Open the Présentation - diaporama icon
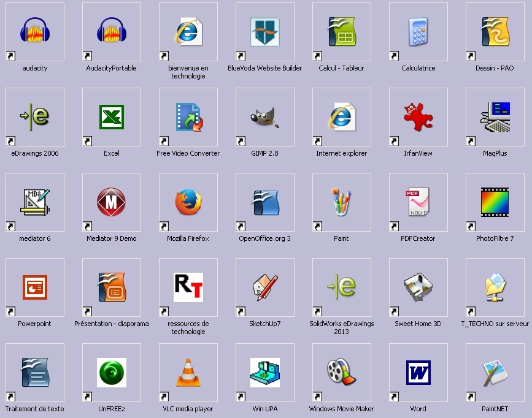 (x=112, y=287)
